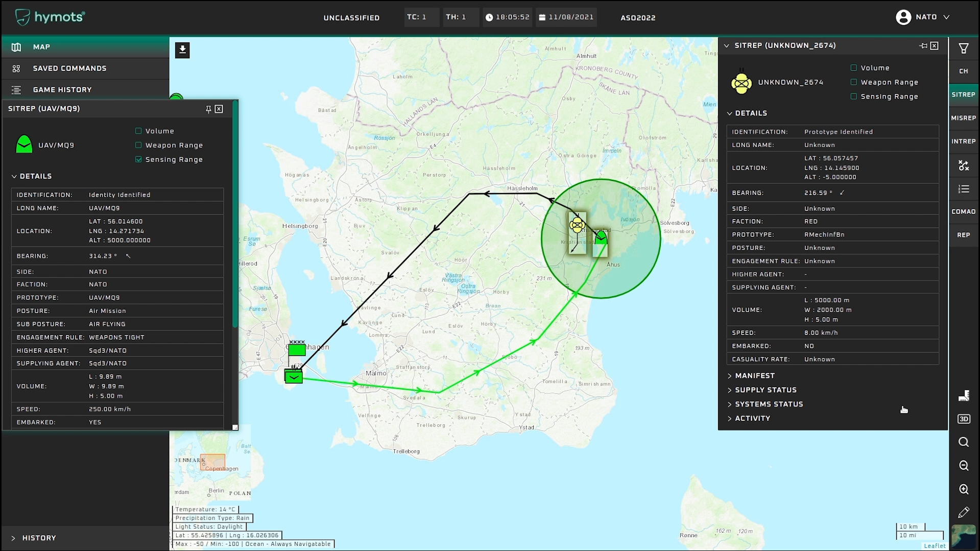
Task: Zoom out the map with minus magnifier
Action: tap(964, 466)
